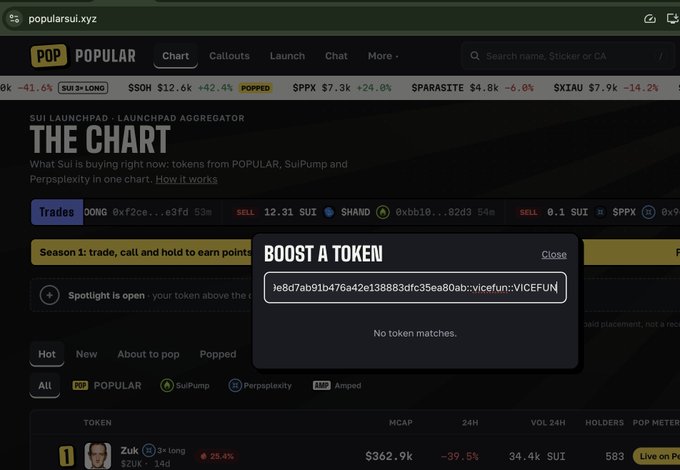This screenshot has height=470, width=680.
Task: Close the Boost a Token dialog
Action: pyautogui.click(x=554, y=255)
